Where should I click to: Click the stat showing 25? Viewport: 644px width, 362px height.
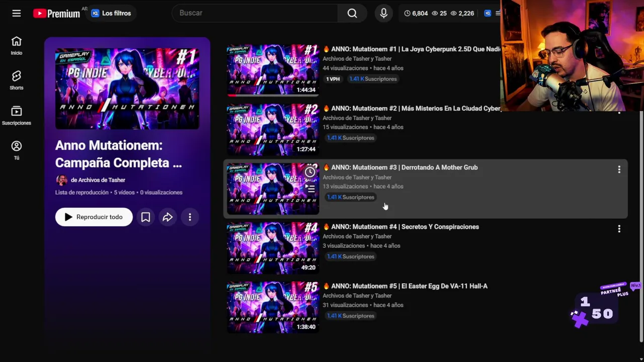coord(439,13)
